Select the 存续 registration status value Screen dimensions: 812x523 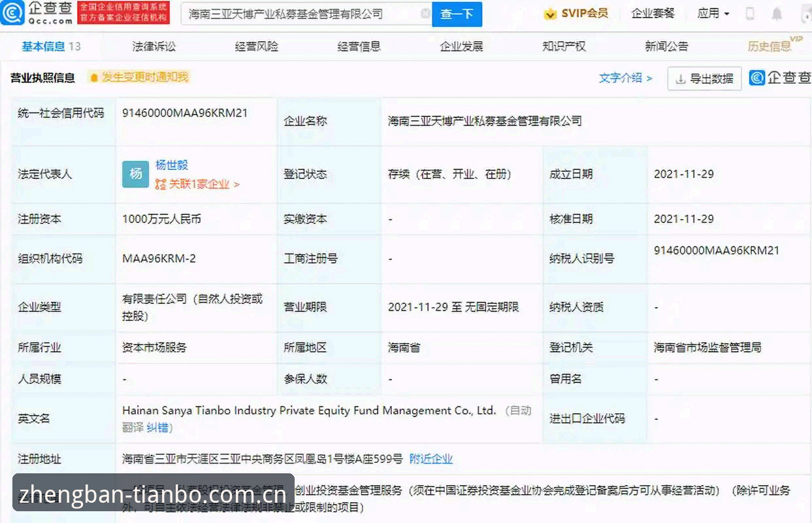coord(449,175)
